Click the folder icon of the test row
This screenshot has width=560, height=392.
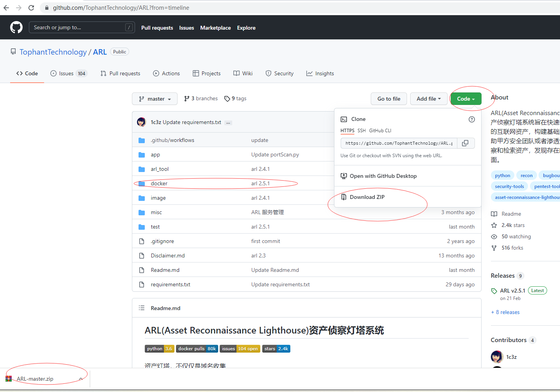142,227
